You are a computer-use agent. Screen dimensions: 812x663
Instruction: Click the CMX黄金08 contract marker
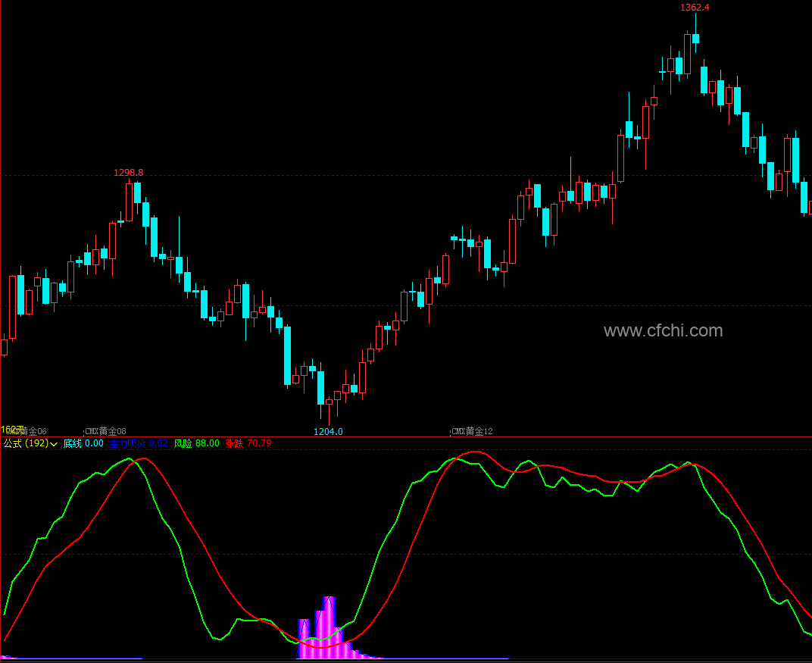pyautogui.click(x=105, y=431)
